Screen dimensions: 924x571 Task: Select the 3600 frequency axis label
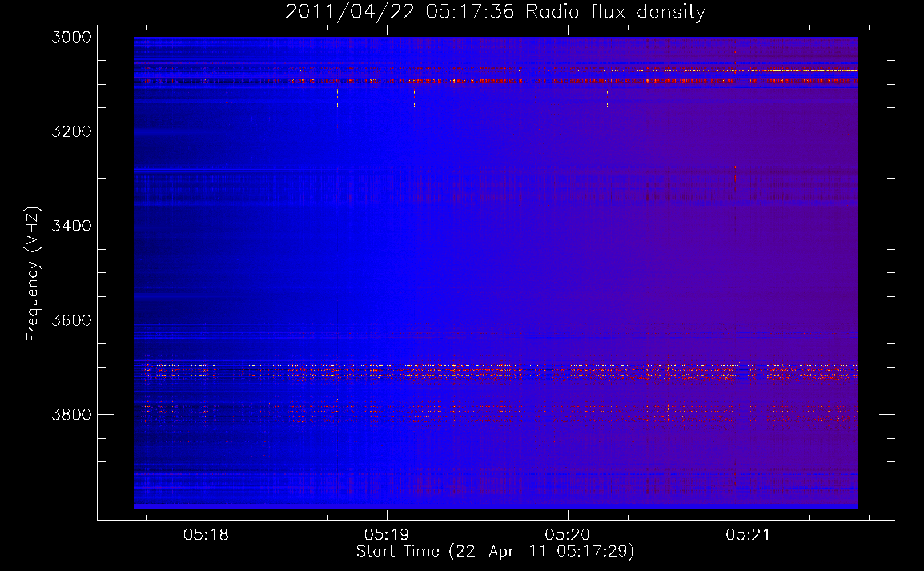tap(71, 320)
